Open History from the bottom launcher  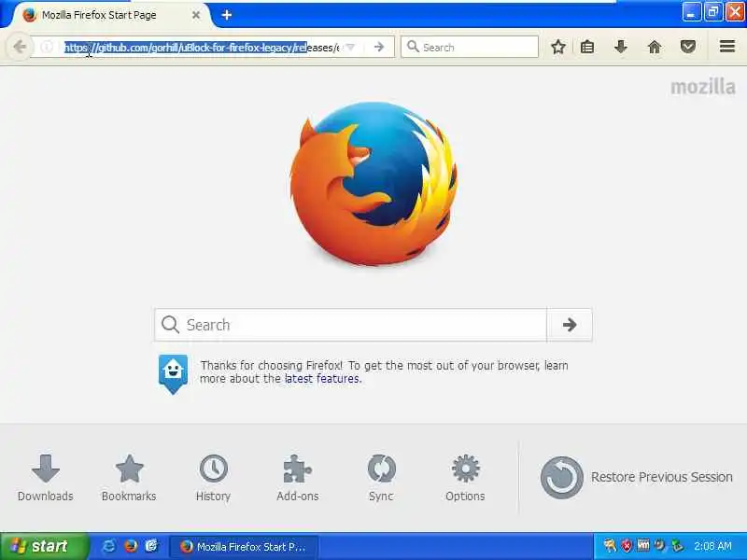coord(213,478)
